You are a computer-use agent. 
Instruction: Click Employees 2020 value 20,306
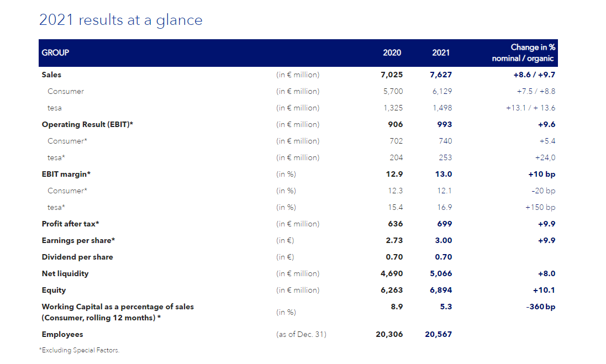[389, 335]
